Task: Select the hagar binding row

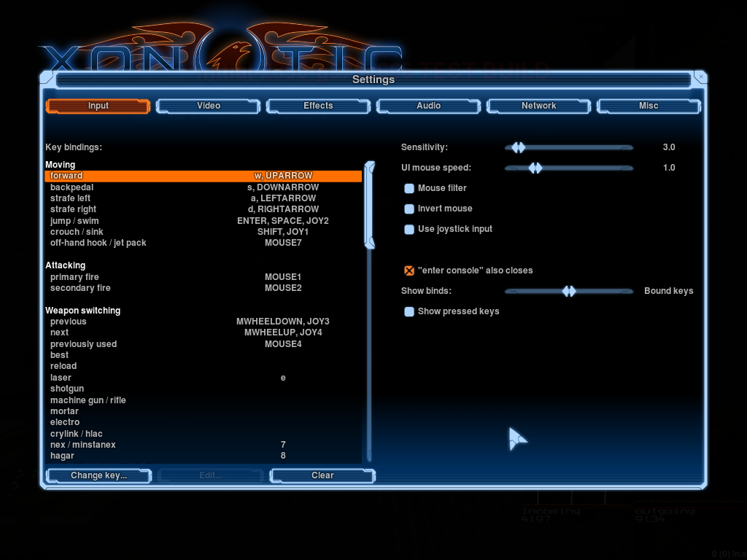Action: click(x=204, y=456)
